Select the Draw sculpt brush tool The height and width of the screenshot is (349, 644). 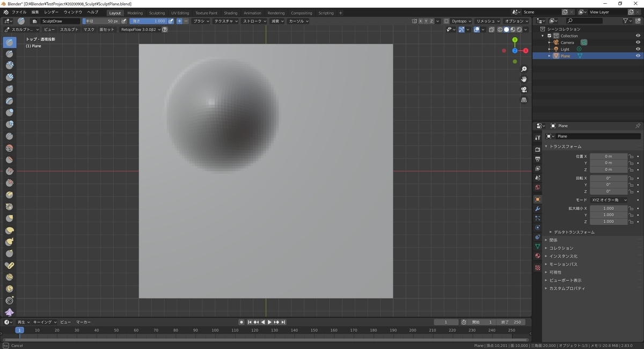[x=9, y=42]
